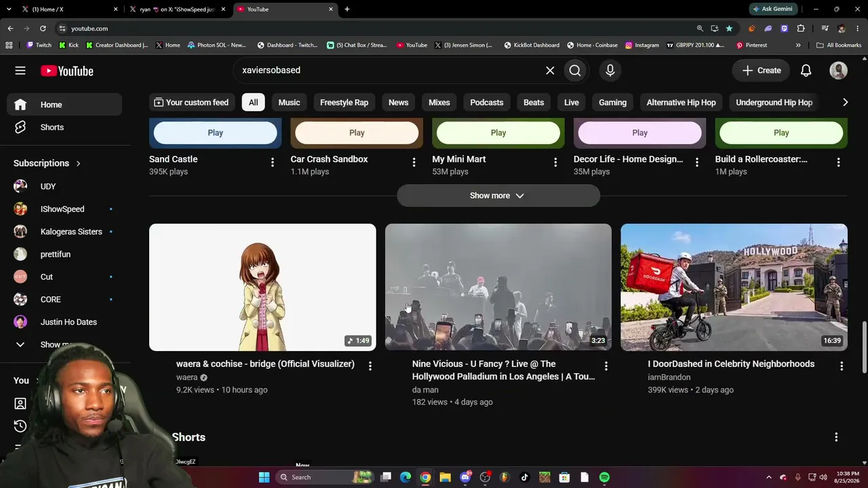Filter feed by Live chip
This screenshot has height=488, width=868.
pos(572,102)
